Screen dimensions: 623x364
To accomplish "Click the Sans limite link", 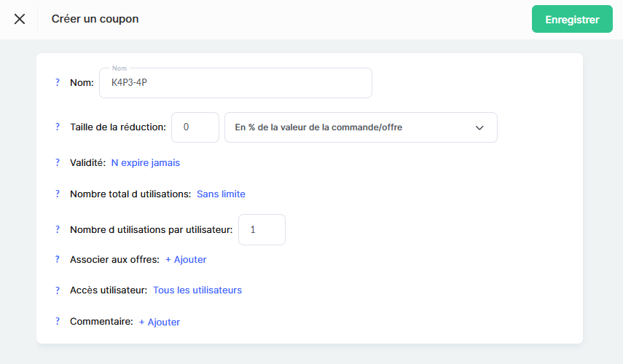I will [x=221, y=194].
